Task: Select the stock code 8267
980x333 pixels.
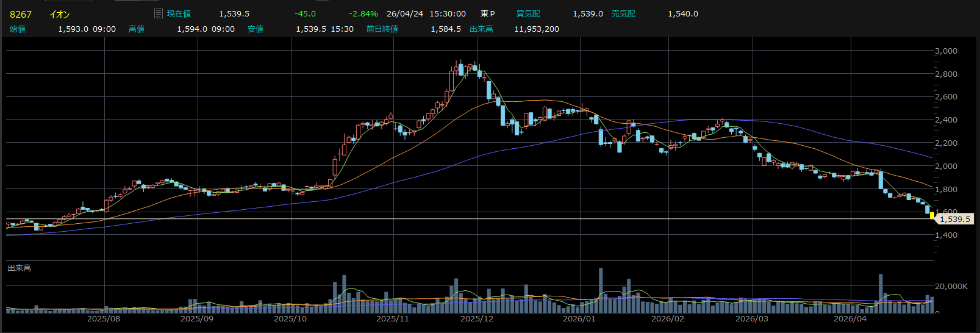Action: point(21,14)
